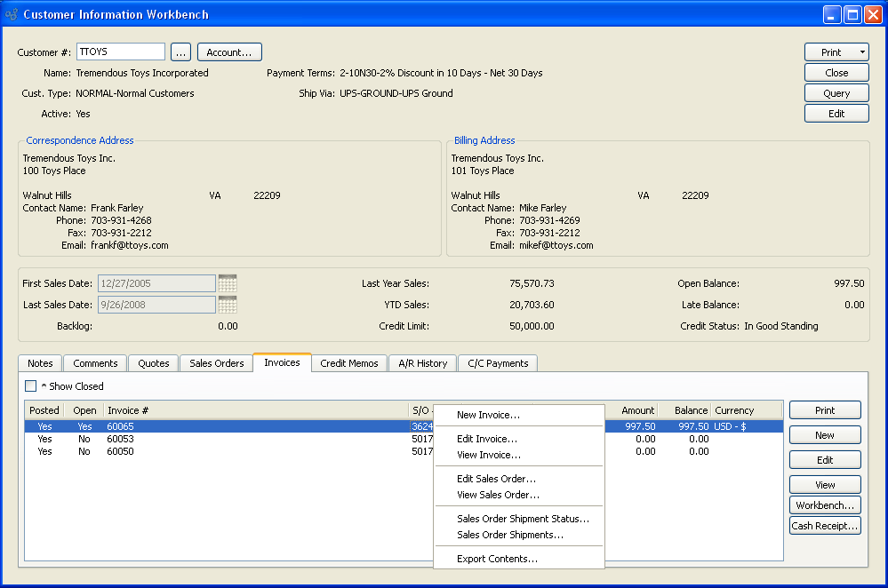Click the workbench icon in title bar
The width and height of the screenshot is (888, 588).
[x=12, y=14]
